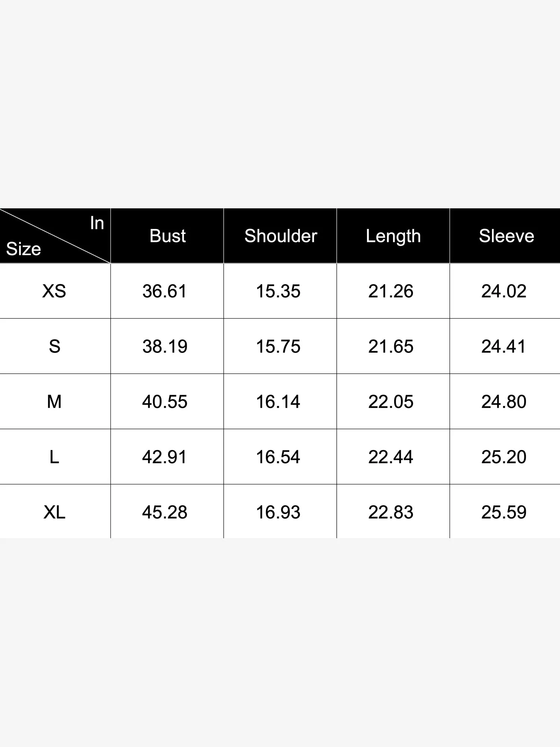
Task: Click the M sleeve value 24.80
Action: [504, 402]
